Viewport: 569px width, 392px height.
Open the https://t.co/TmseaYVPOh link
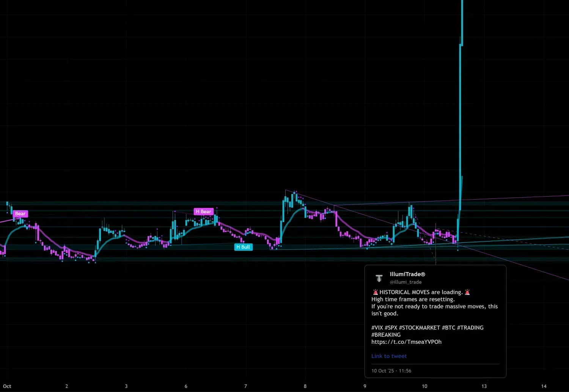coord(406,342)
